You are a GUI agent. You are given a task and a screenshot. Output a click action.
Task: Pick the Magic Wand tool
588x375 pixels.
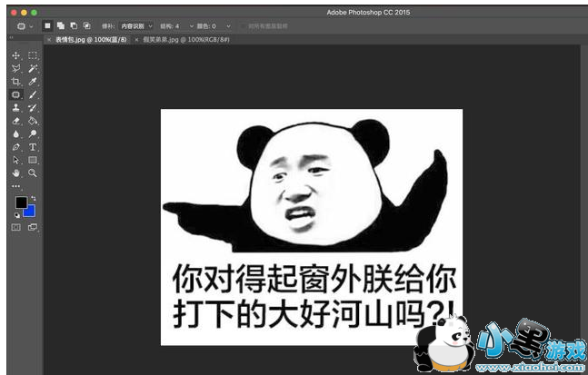(33, 69)
